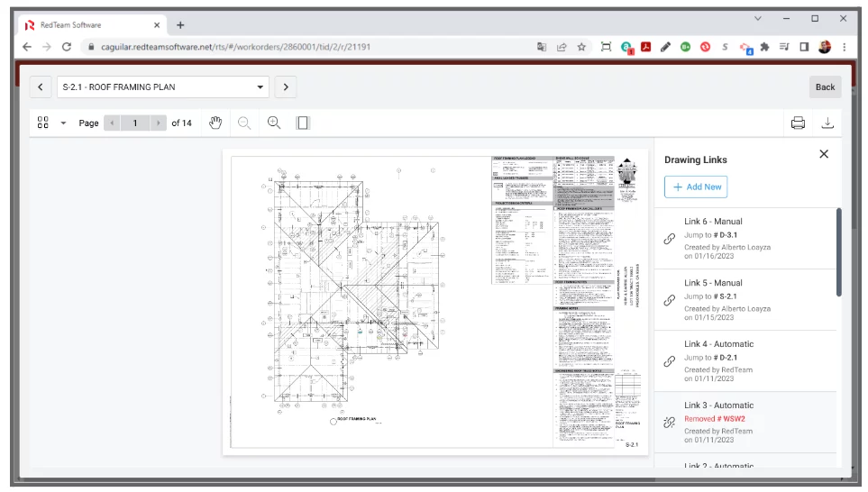
Task: Go to the previous page arrow
Action: click(x=112, y=123)
